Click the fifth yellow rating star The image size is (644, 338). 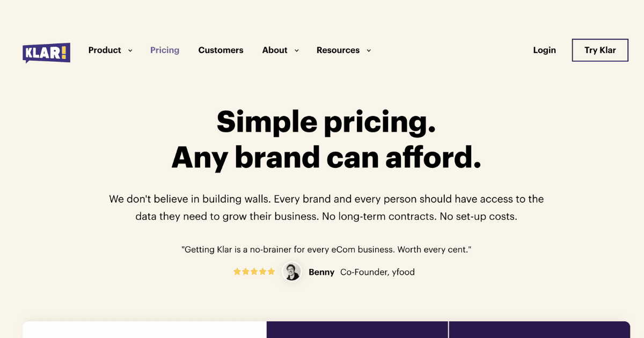pos(271,271)
